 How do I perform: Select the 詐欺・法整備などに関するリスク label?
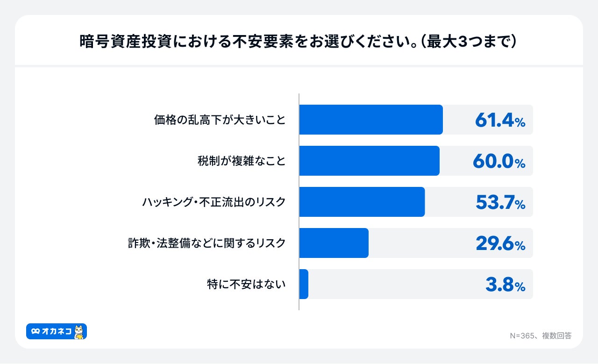207,243
